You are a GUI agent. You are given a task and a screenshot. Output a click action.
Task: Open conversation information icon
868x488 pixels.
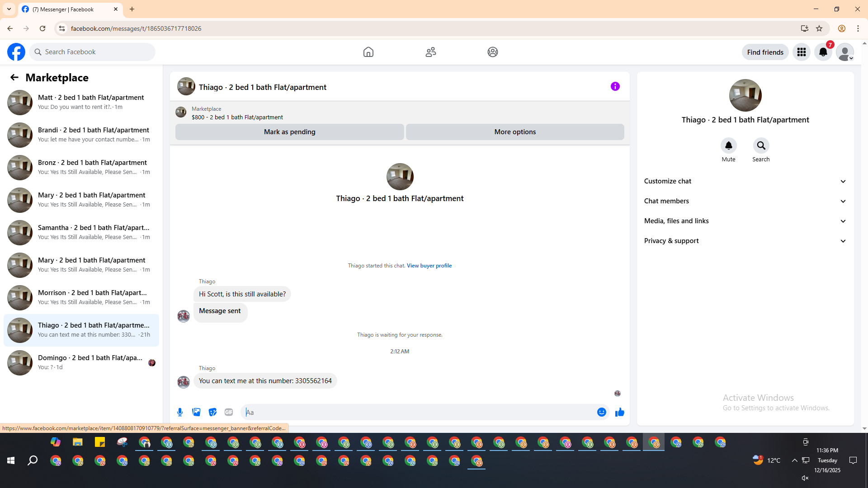(615, 86)
